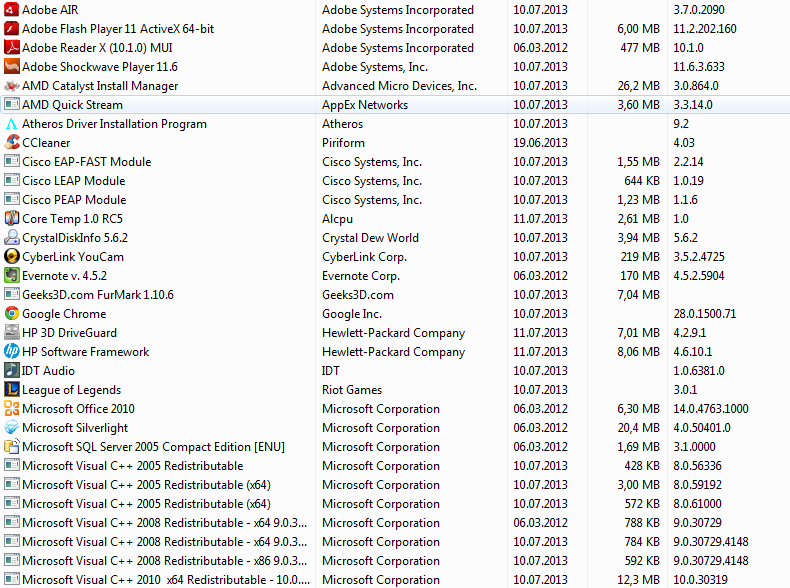Click the size value 219 MB
Screen dimensions: 790x588
coord(640,256)
